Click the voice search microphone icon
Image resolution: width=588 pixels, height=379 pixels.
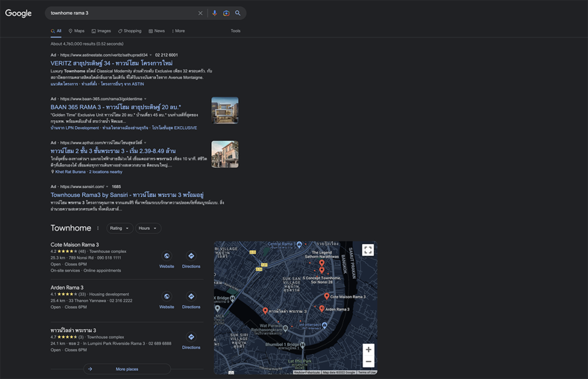(x=215, y=13)
